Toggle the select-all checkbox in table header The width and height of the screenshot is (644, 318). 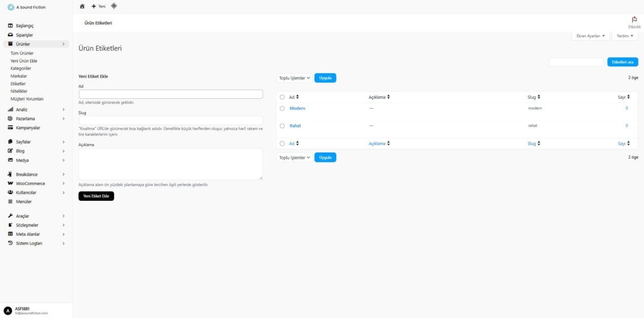[x=282, y=97]
